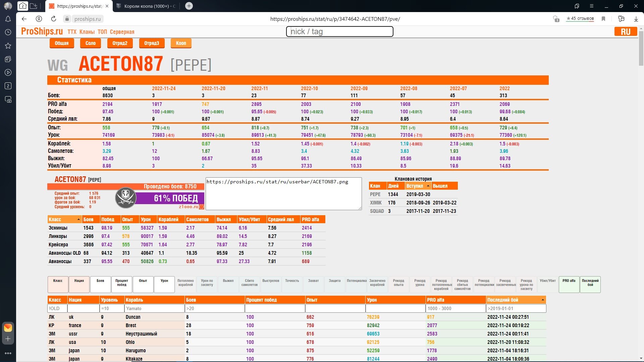Click the address bar URL

tap(335, 19)
